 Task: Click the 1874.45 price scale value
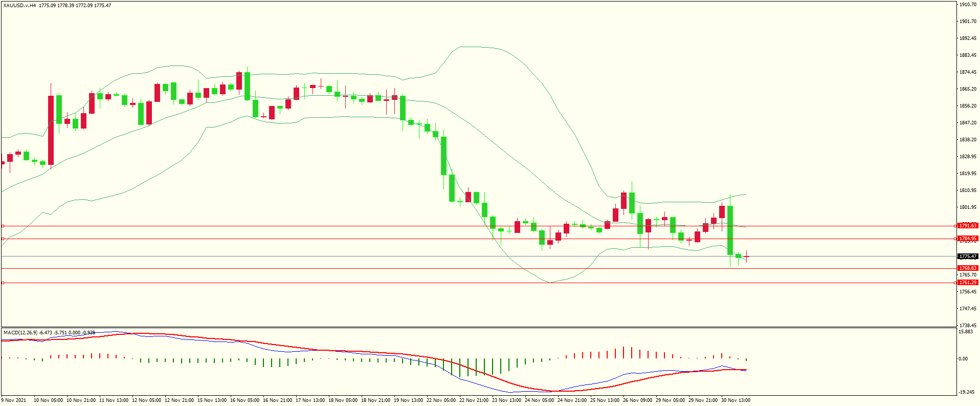point(968,72)
